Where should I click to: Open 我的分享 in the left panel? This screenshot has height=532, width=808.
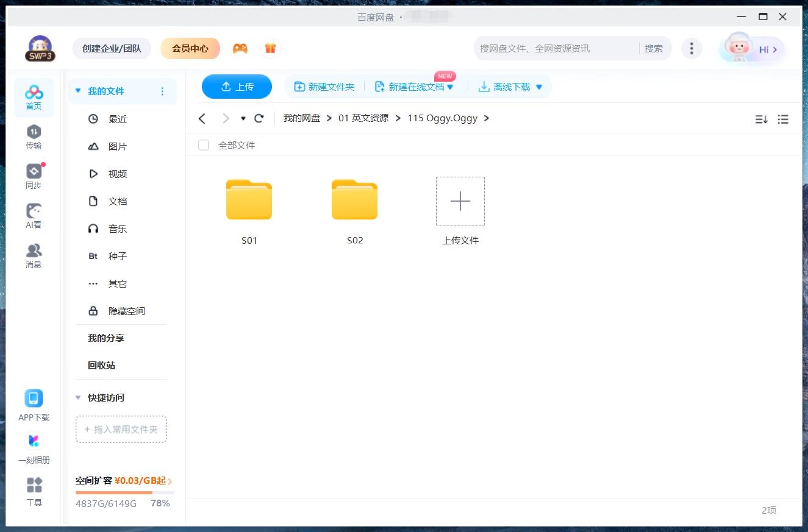coord(105,338)
